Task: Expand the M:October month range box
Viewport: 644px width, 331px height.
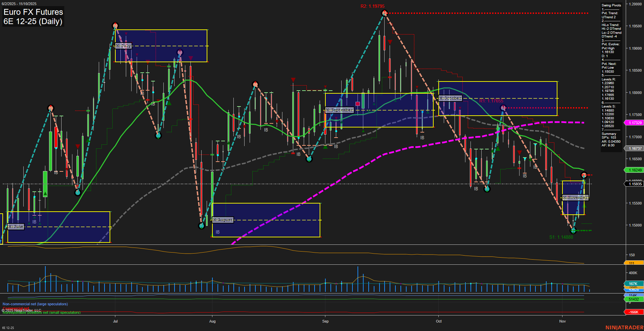Action: [x=450, y=98]
